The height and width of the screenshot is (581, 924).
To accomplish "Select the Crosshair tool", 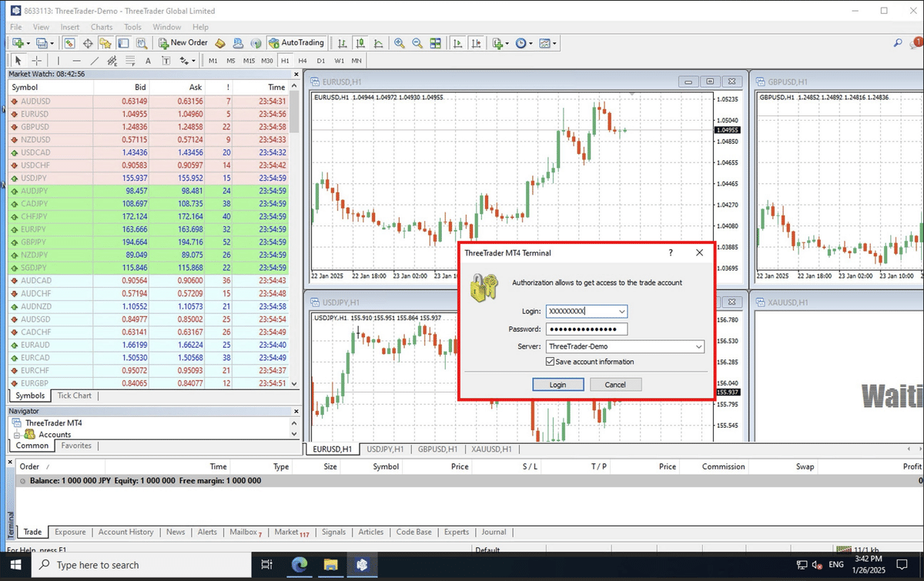I will point(36,60).
